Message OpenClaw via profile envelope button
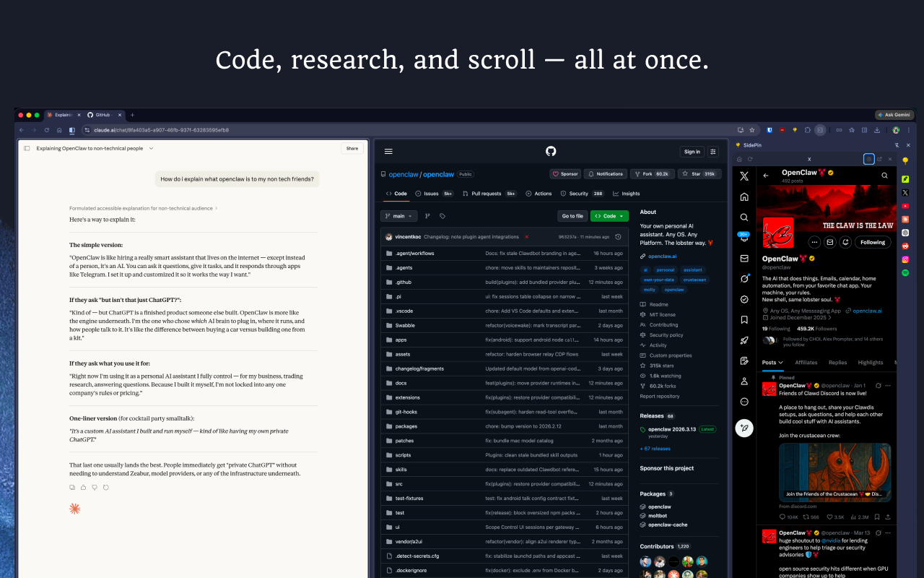924x578 pixels. point(830,242)
